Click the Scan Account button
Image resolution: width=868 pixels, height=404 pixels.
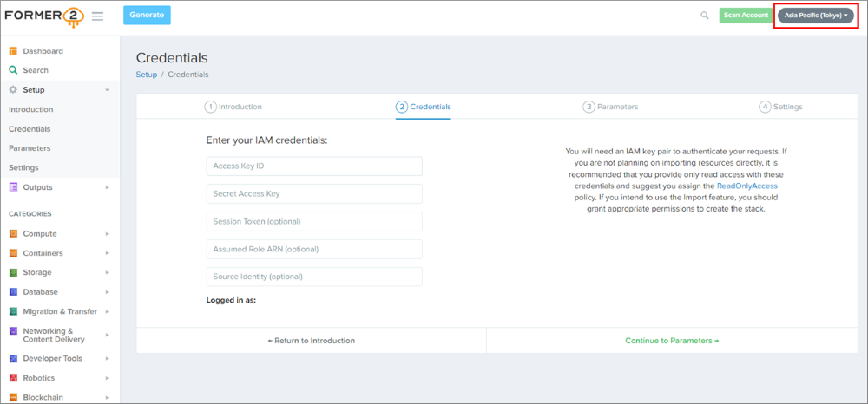tap(745, 16)
